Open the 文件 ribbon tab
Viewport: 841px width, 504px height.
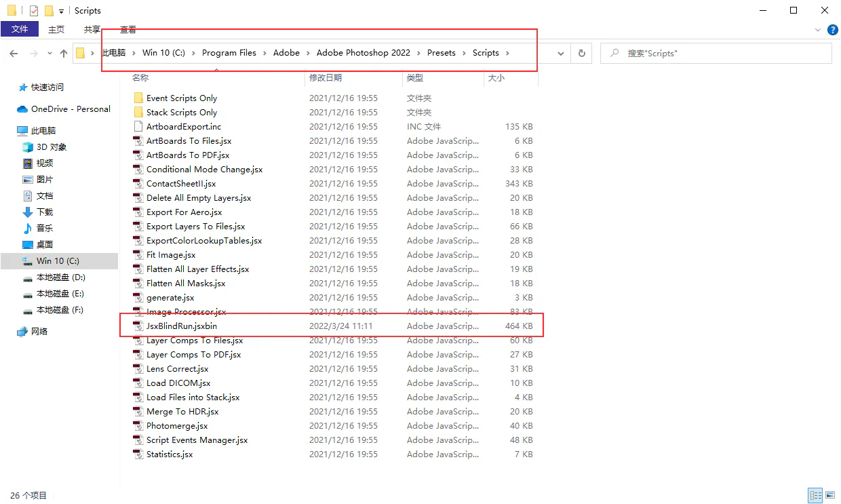point(20,29)
